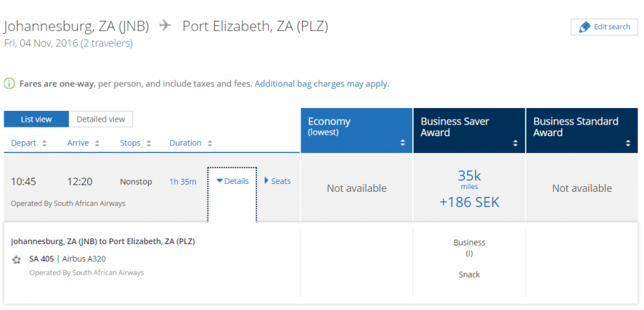This screenshot has height=310, width=644.
Task: Switch to List view
Action: (x=36, y=120)
